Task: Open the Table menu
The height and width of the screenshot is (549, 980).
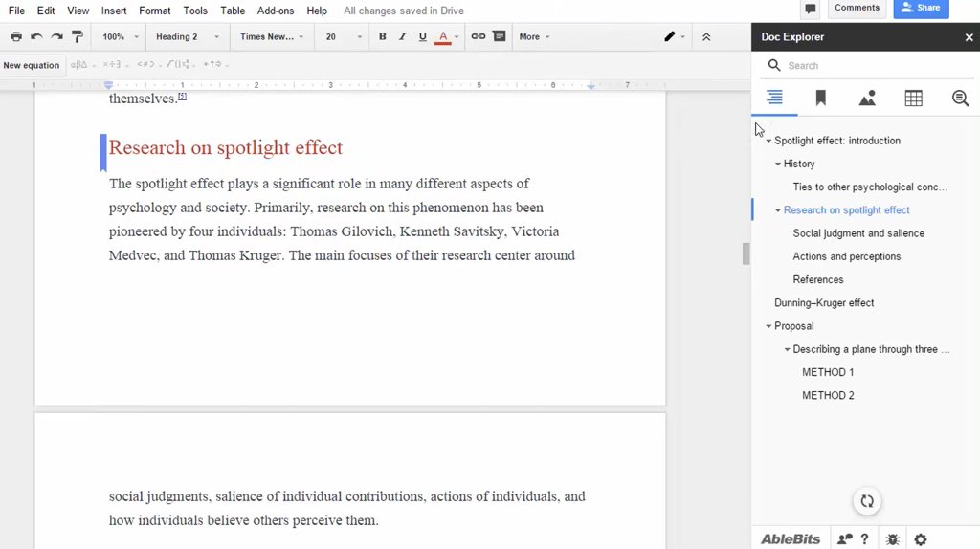Action: [x=233, y=11]
